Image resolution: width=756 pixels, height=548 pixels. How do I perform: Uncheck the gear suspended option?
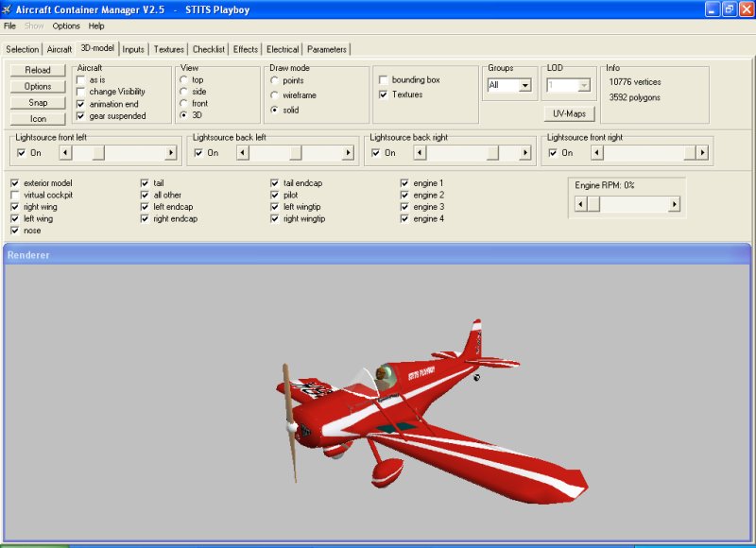pyautogui.click(x=81, y=115)
